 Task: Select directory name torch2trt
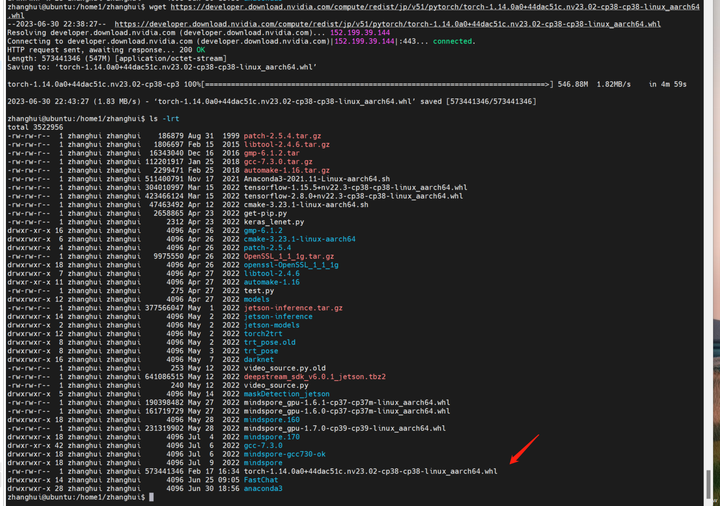pyautogui.click(x=263, y=334)
